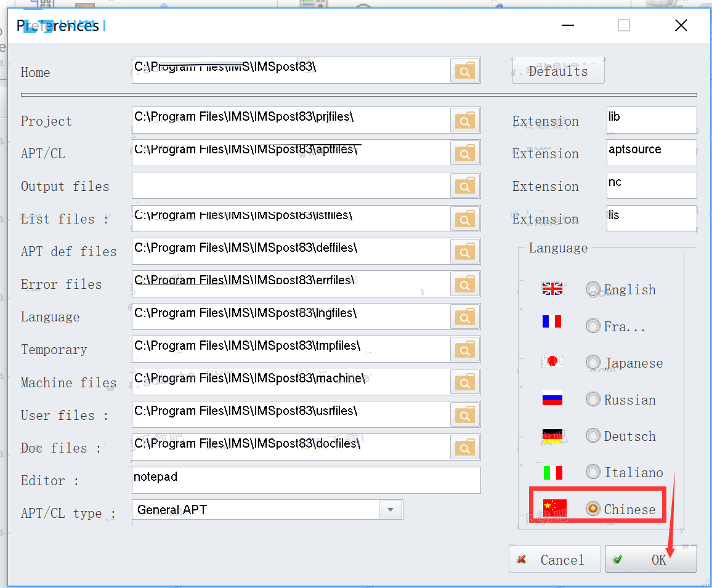The width and height of the screenshot is (712, 588).
Task: Click the UK flag icon
Action: click(x=552, y=289)
